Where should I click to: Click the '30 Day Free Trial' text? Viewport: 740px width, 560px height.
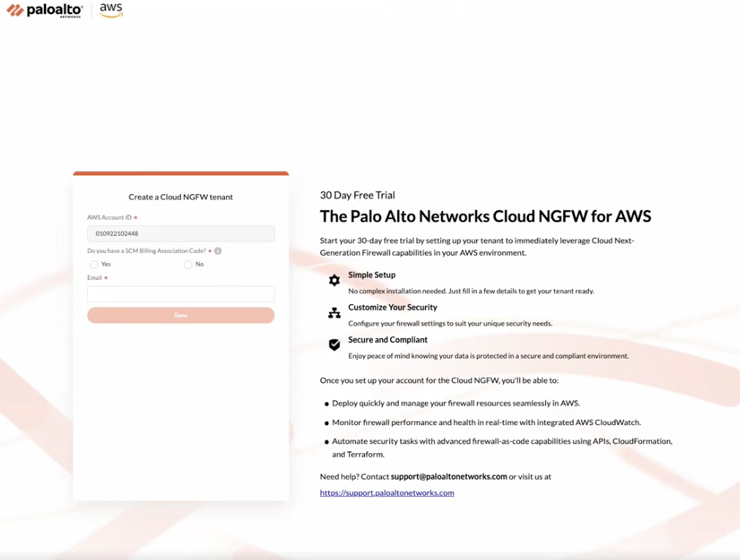click(358, 196)
